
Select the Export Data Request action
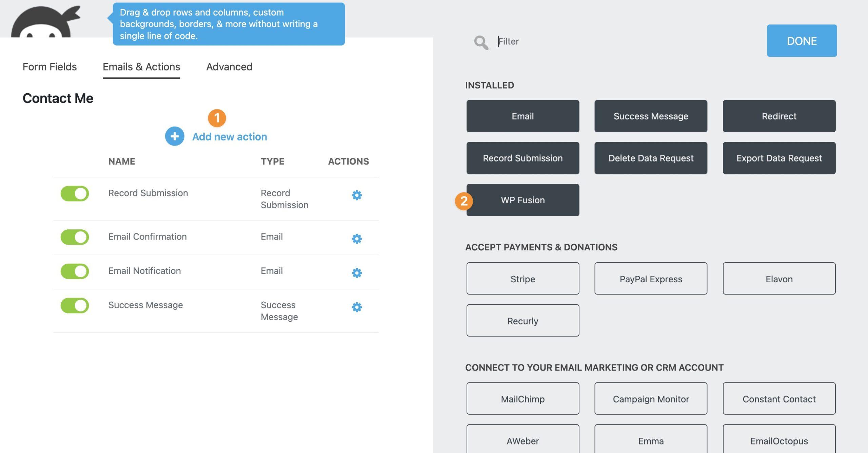click(x=779, y=158)
